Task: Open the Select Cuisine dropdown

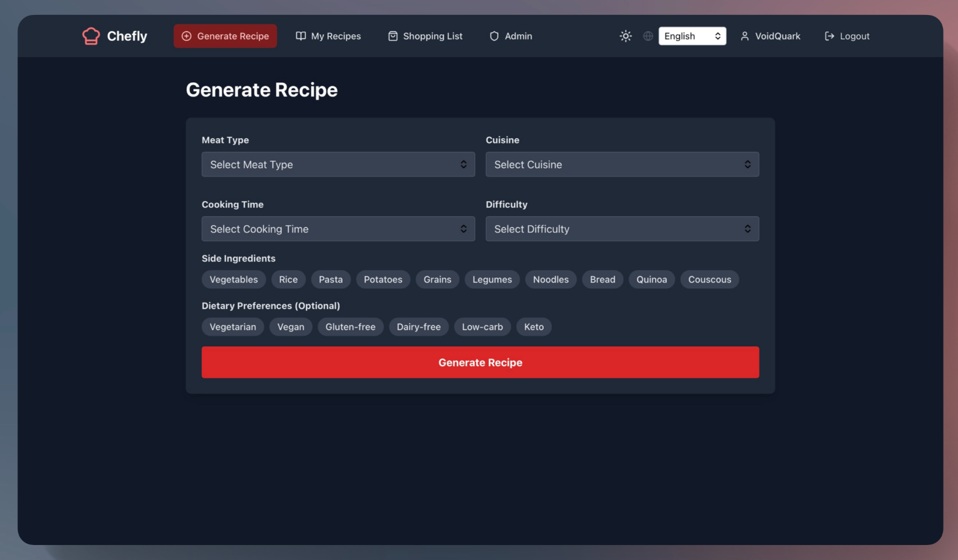Action: tap(622, 164)
